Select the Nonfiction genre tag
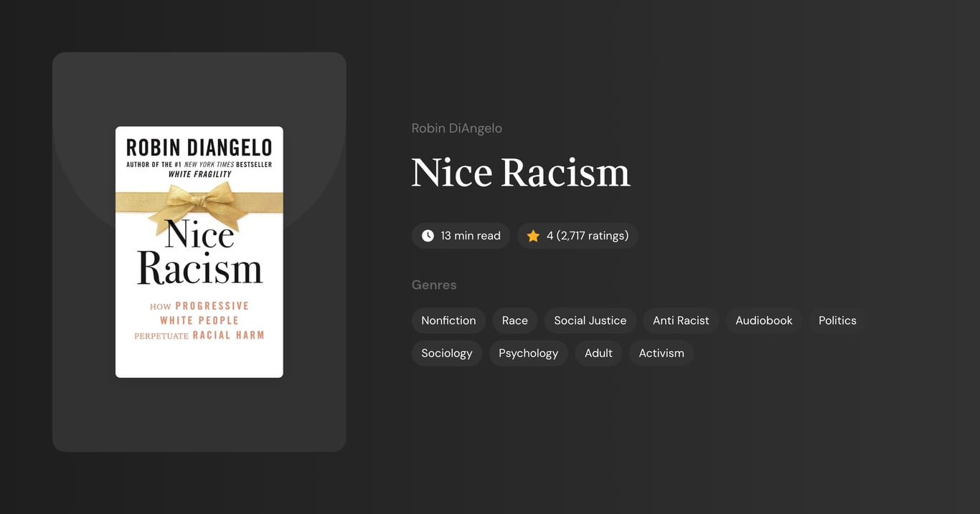This screenshot has height=514, width=980. 448,320
